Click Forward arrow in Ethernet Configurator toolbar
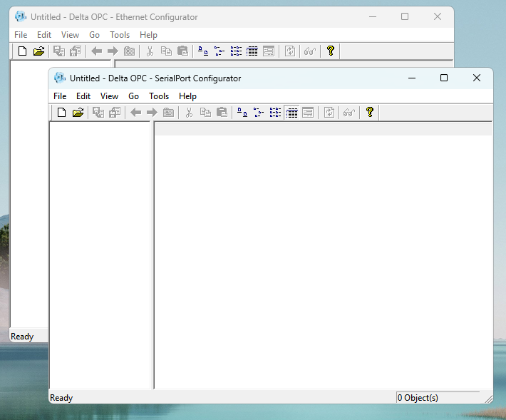This screenshot has height=420, width=506. [x=113, y=51]
